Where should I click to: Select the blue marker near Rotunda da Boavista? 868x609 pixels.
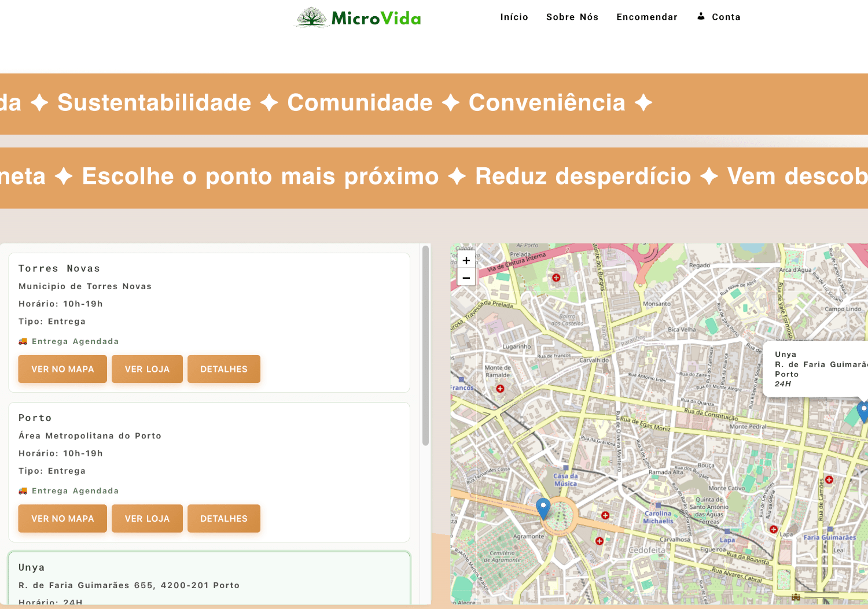(543, 505)
